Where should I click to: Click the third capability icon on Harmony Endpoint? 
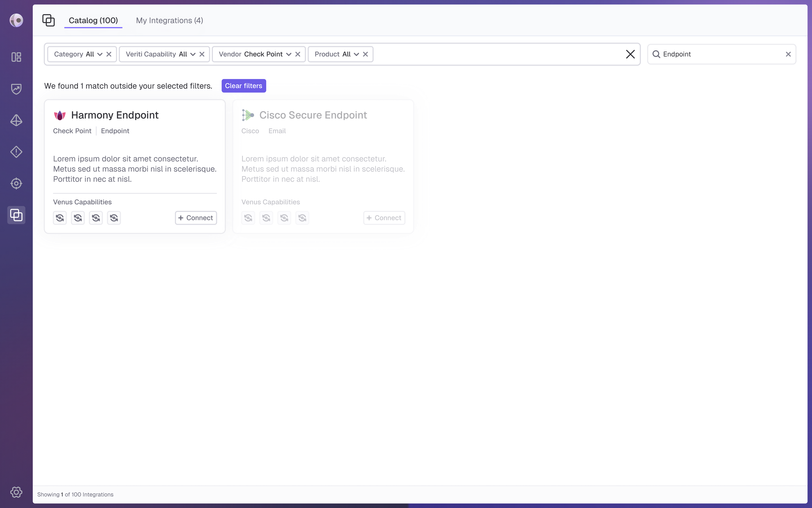point(96,218)
